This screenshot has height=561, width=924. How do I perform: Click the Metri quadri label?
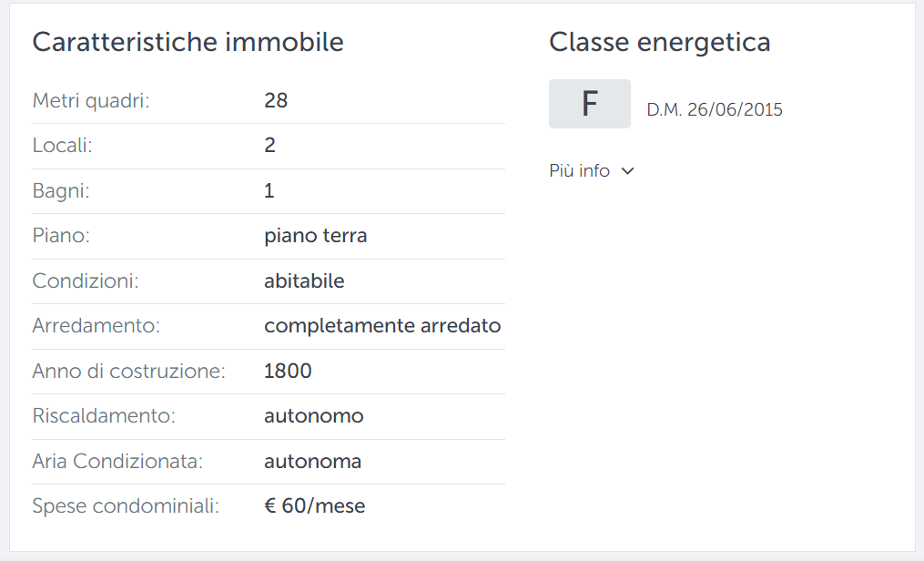point(91,101)
